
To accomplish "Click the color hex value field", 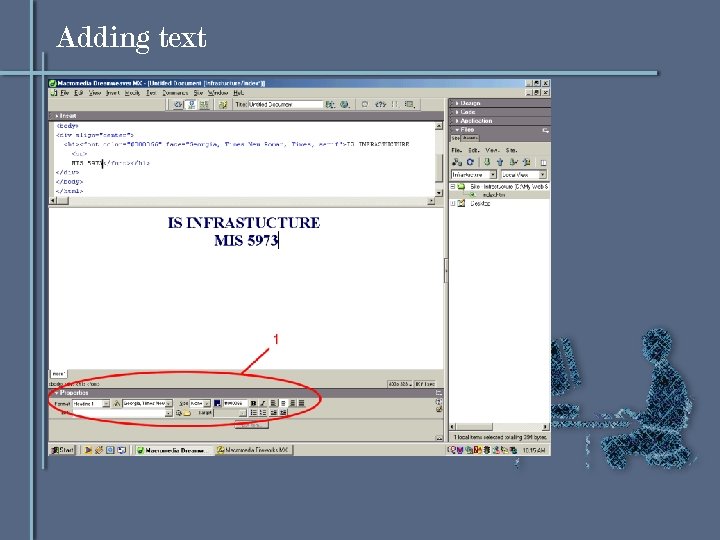I will tap(235, 404).
